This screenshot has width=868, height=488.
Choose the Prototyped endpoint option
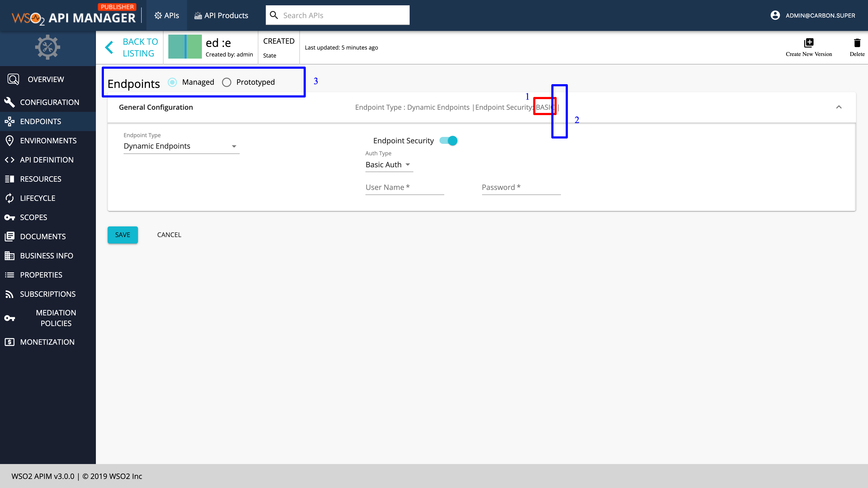click(x=226, y=82)
